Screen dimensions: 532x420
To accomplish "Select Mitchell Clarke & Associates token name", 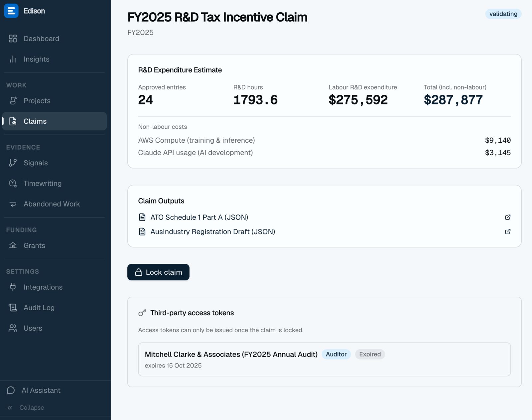I will (231, 354).
